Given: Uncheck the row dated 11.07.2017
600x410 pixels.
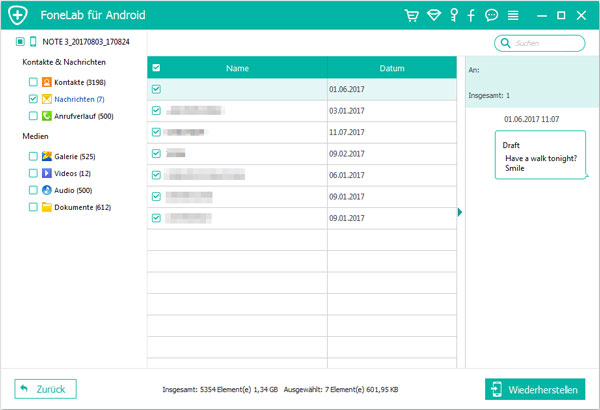Looking at the screenshot, I should (156, 132).
